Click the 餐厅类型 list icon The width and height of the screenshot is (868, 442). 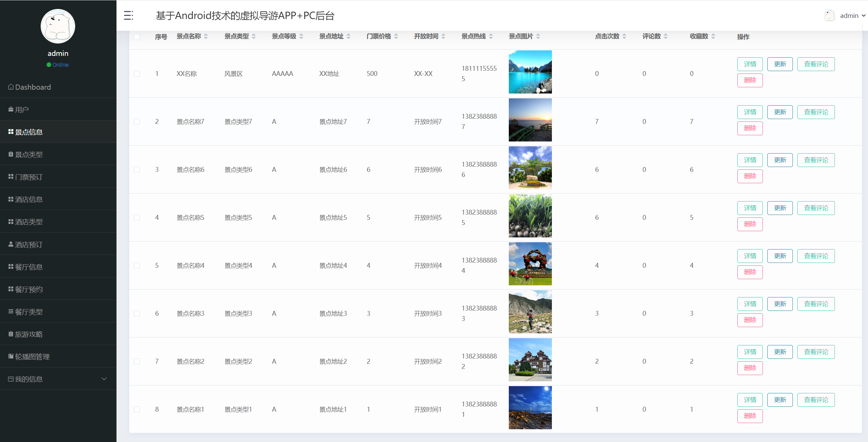click(11, 312)
